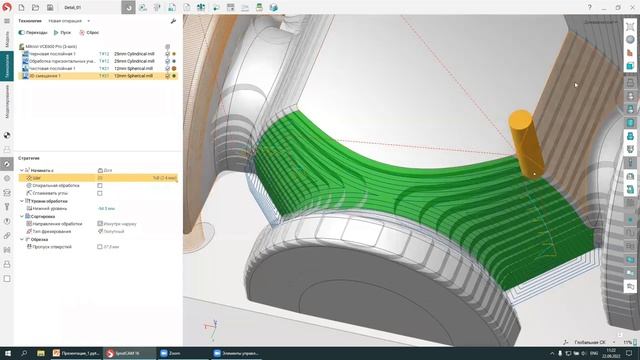This screenshot has width=640, height=360.
Task: Switch to the Моделирование vertical tab
Action: [x=7, y=102]
